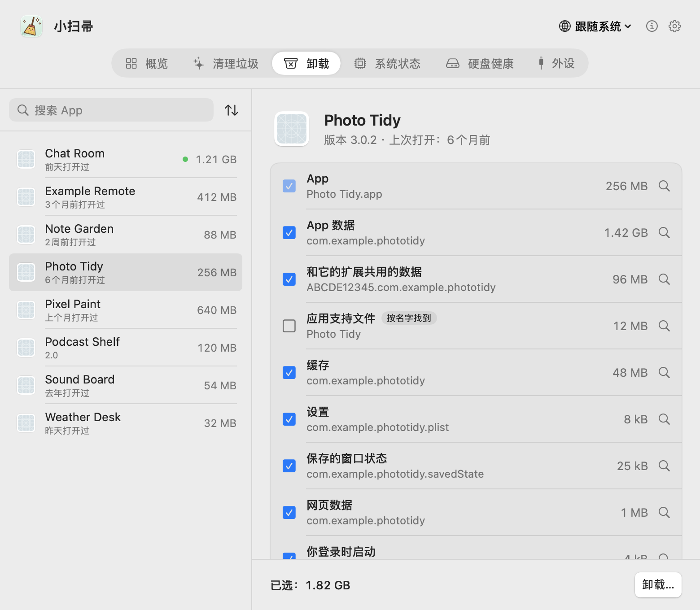The height and width of the screenshot is (610, 700).
Task: Switch to the 清理垃圾 tab
Action: (x=226, y=63)
